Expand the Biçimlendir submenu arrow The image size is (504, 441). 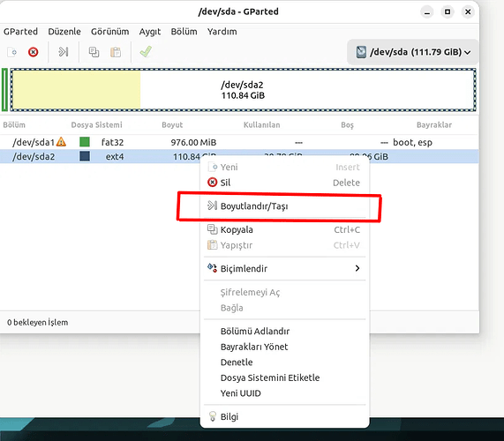(357, 268)
